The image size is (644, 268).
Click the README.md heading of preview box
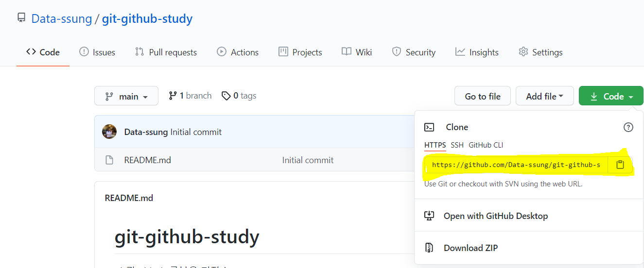(129, 198)
